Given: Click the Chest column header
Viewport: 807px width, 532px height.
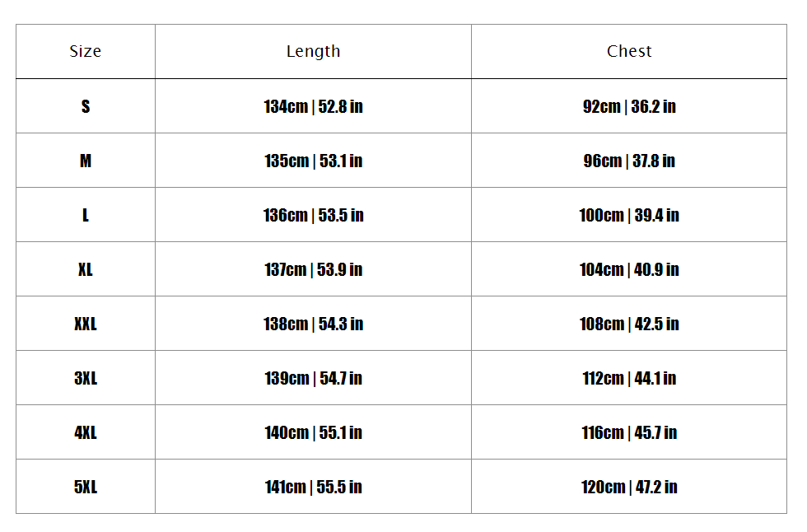Looking at the screenshot, I should (x=629, y=51).
